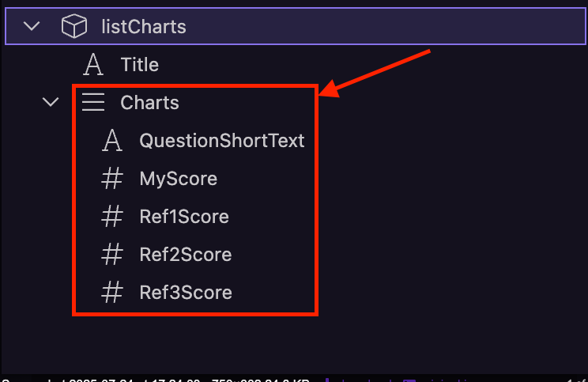Collapse the listCharts node with its chevron

[32, 26]
